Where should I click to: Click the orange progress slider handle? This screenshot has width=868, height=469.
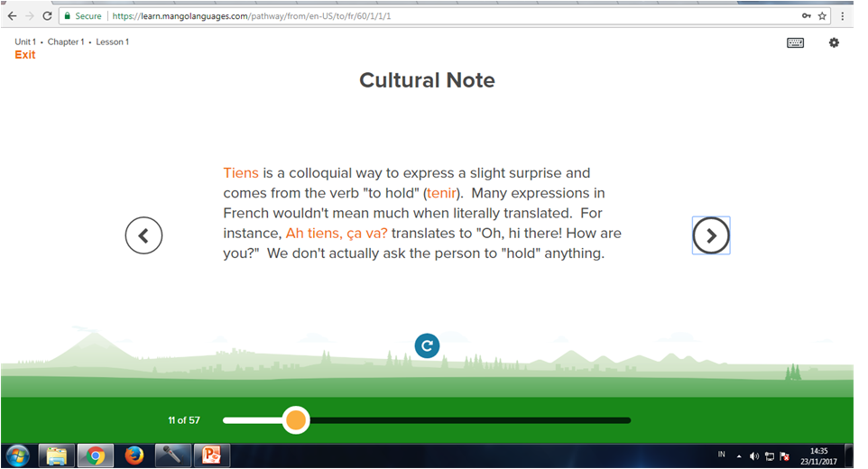296,420
